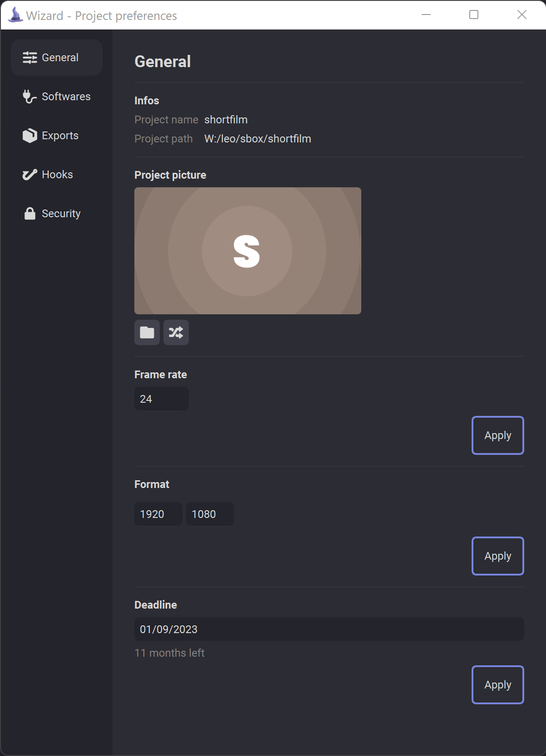Image resolution: width=546 pixels, height=756 pixels.
Task: Focus the frame rate field showing 24
Action: 162,399
